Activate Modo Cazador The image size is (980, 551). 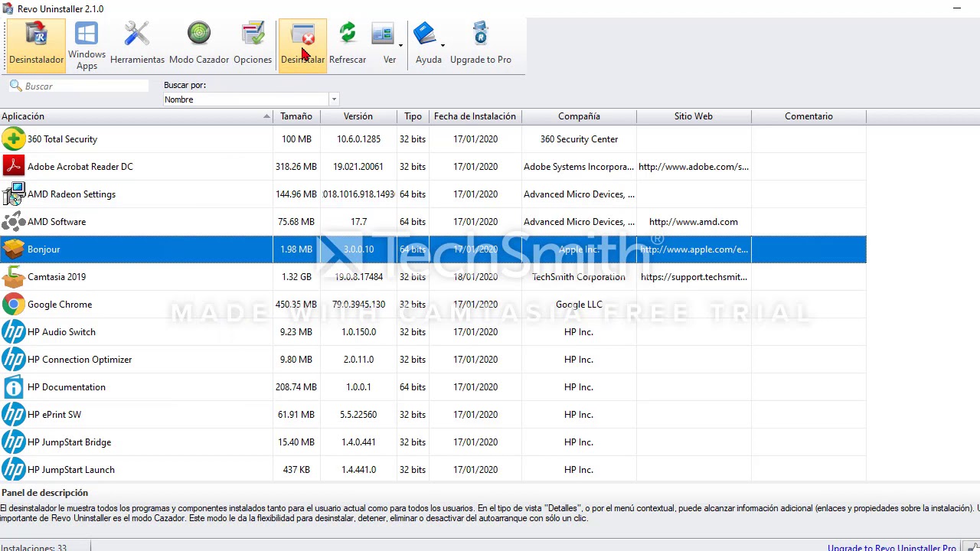(x=199, y=45)
